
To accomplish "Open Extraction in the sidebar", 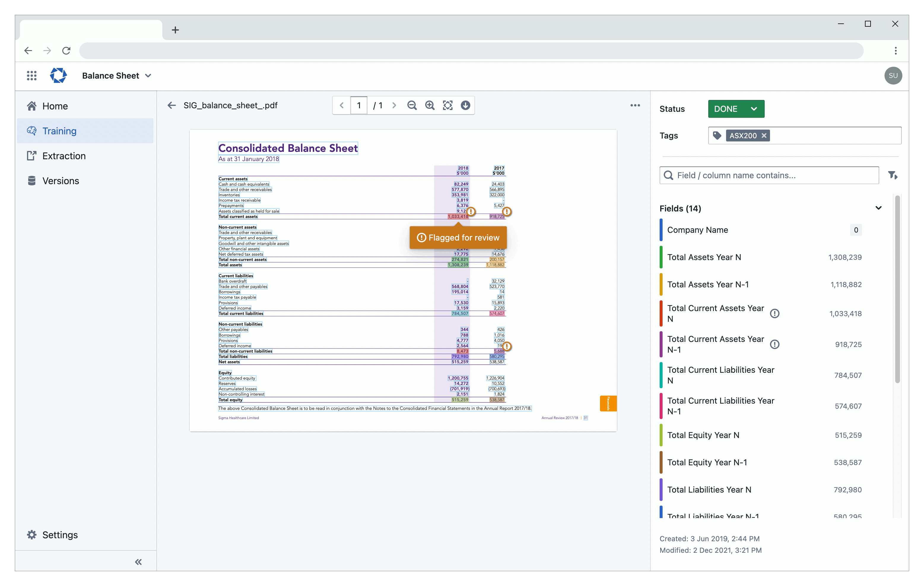I will (x=85, y=156).
